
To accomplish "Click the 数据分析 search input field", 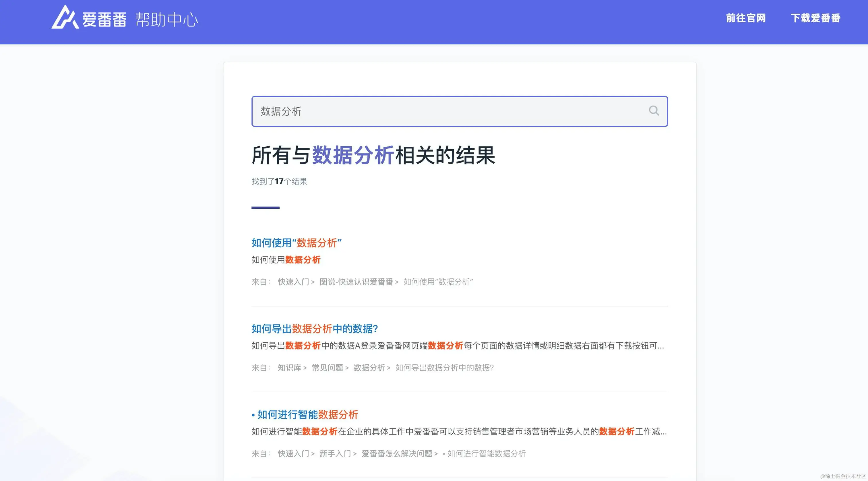I will [438, 111].
